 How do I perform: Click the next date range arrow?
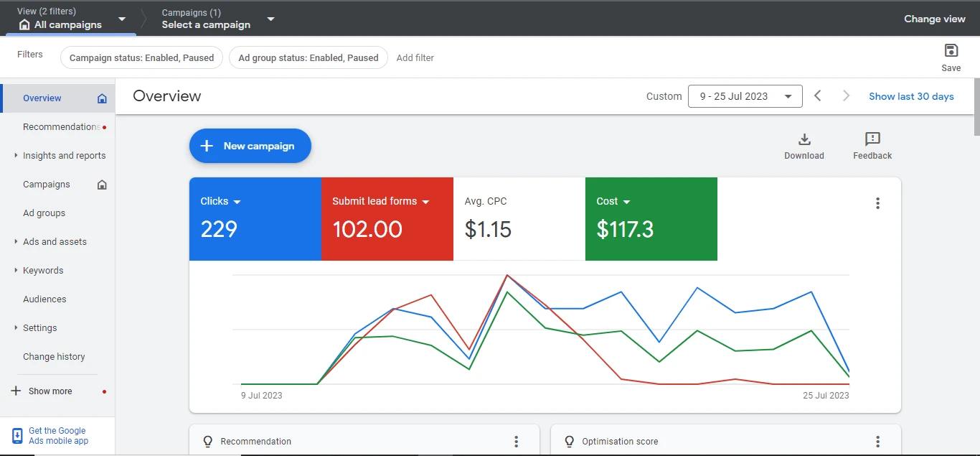tap(846, 96)
